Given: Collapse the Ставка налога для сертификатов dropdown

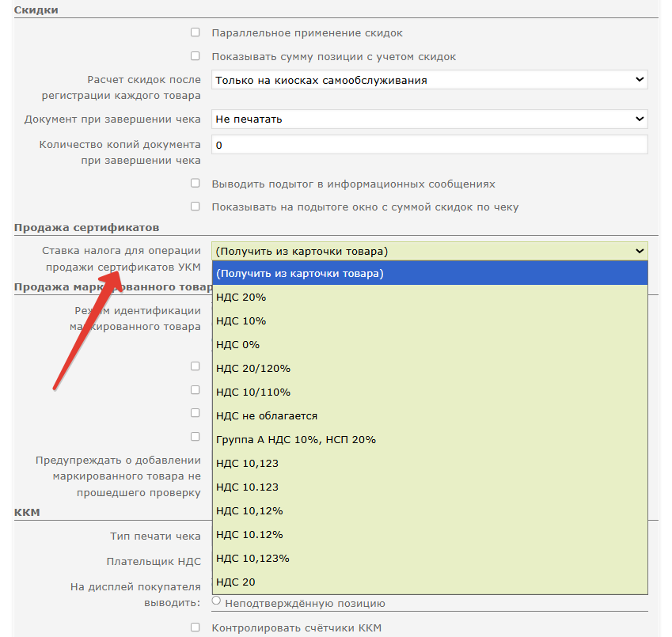Looking at the screenshot, I should point(429,251).
